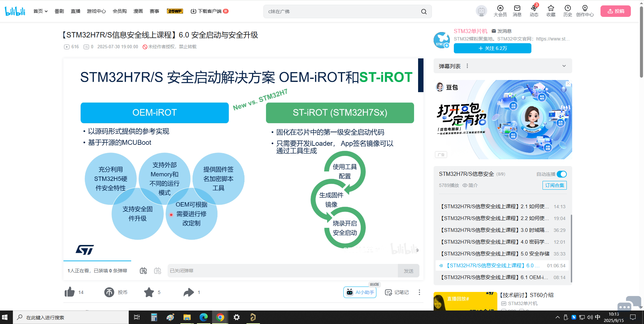
Task: Open the 豆包 advertisement banner
Action: [503, 119]
